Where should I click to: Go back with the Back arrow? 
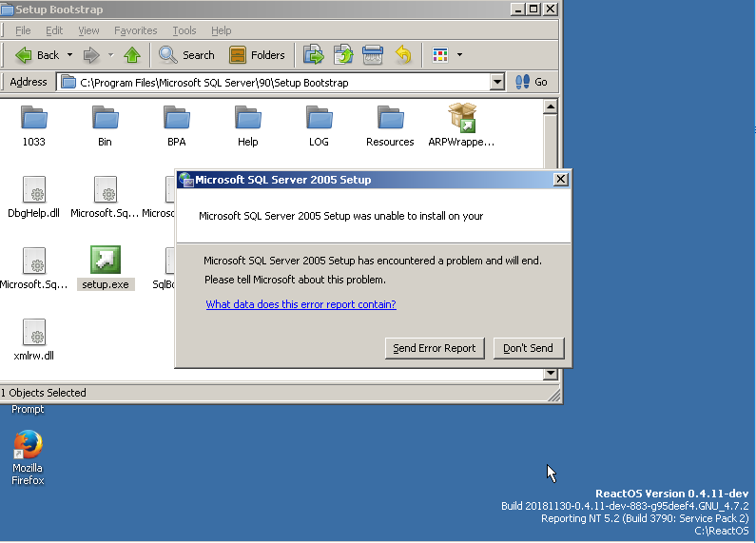pyautogui.click(x=37, y=55)
